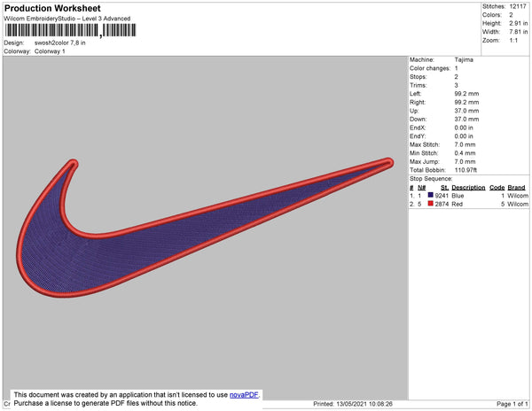
Task: Click the Zoom value '1:1'
Action: click(513, 41)
